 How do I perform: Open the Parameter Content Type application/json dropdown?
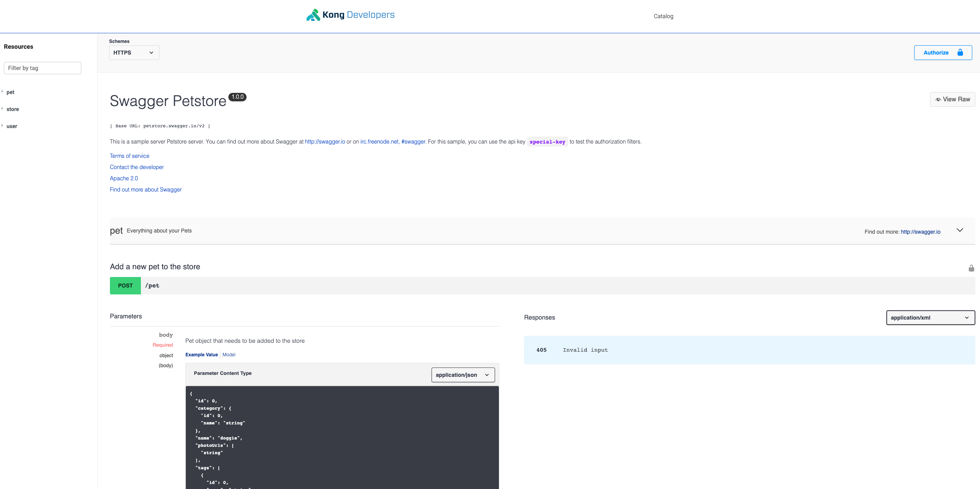point(463,374)
